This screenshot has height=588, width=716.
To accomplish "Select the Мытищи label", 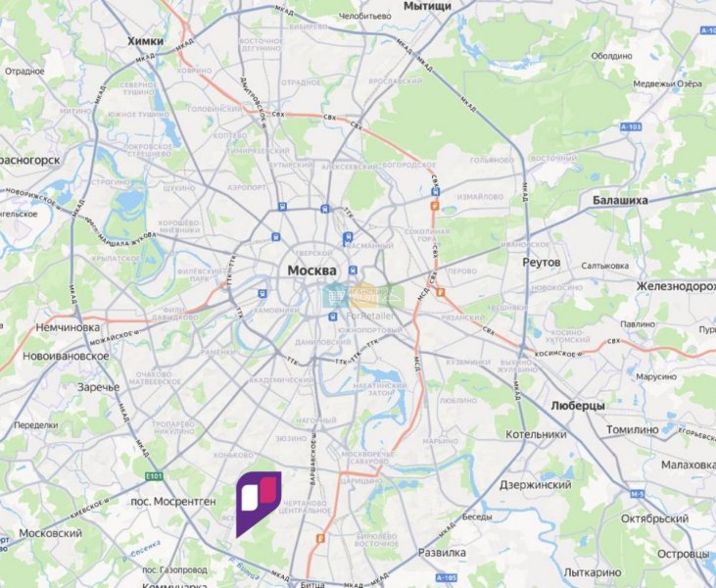I will click(427, 6).
